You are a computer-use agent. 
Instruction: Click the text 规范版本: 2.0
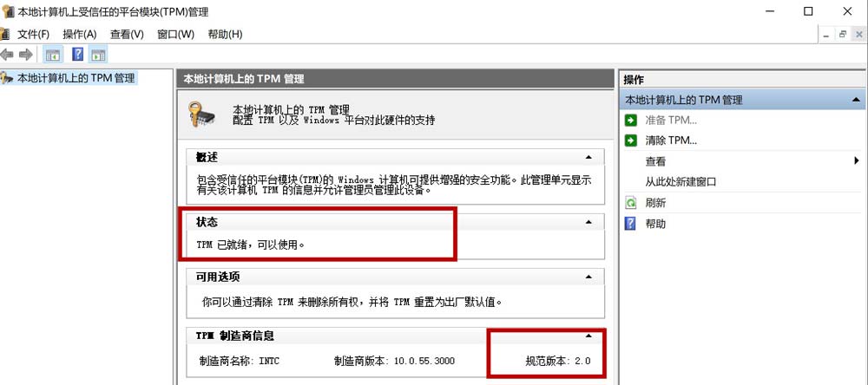pos(558,362)
